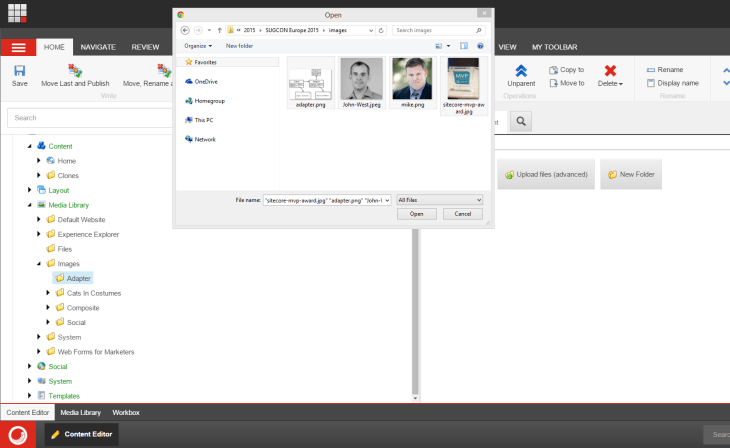Screen dimensions: 730x448
Task: Collapse the Content tree node
Action: [x=30, y=146]
